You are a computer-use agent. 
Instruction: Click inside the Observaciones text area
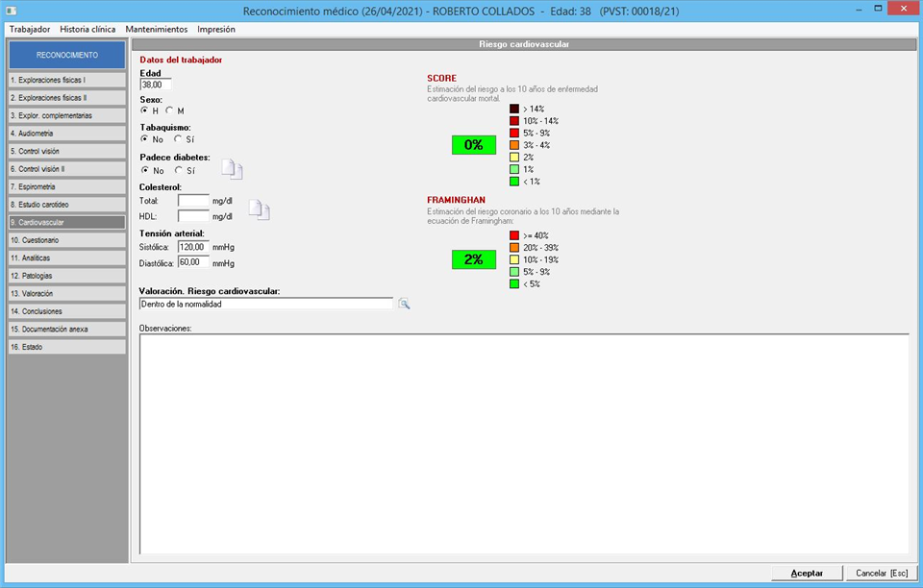tap(524, 442)
